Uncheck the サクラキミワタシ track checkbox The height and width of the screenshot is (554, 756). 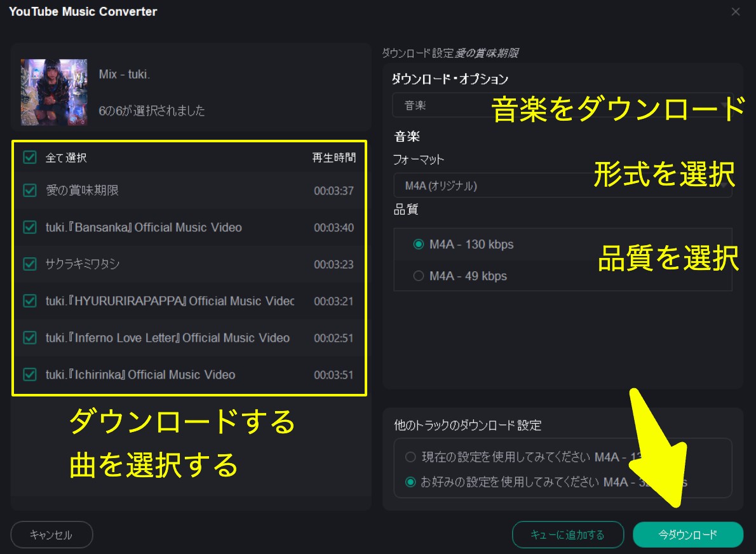coord(30,264)
